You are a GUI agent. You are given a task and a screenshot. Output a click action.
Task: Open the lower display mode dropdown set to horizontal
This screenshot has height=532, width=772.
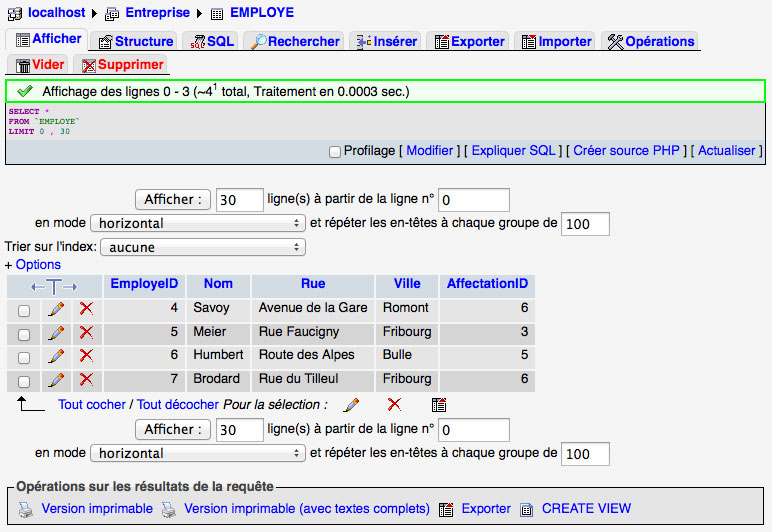click(x=198, y=453)
